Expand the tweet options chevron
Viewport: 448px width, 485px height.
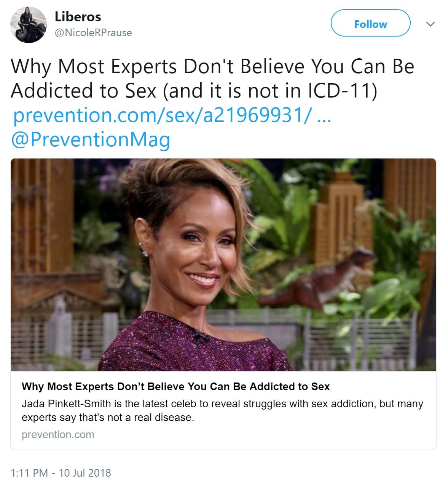[x=430, y=24]
